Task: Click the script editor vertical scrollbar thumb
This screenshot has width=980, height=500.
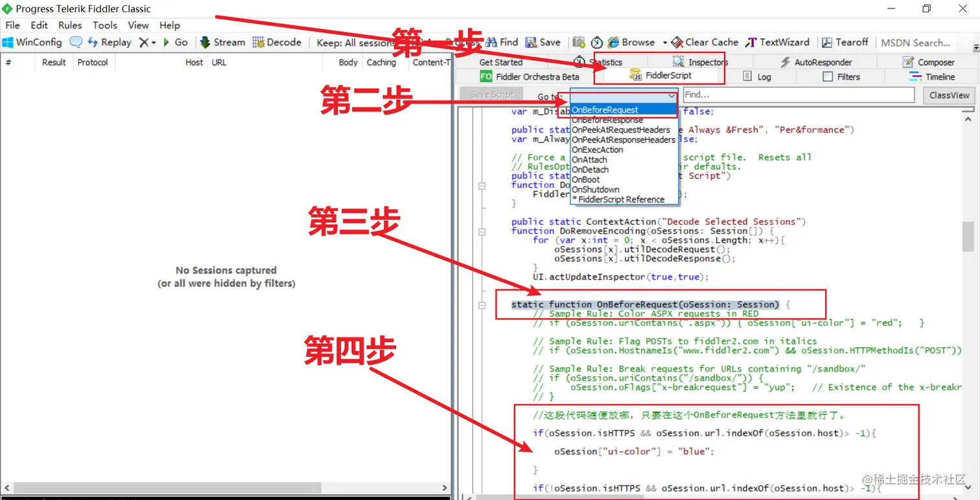Action: (x=968, y=236)
